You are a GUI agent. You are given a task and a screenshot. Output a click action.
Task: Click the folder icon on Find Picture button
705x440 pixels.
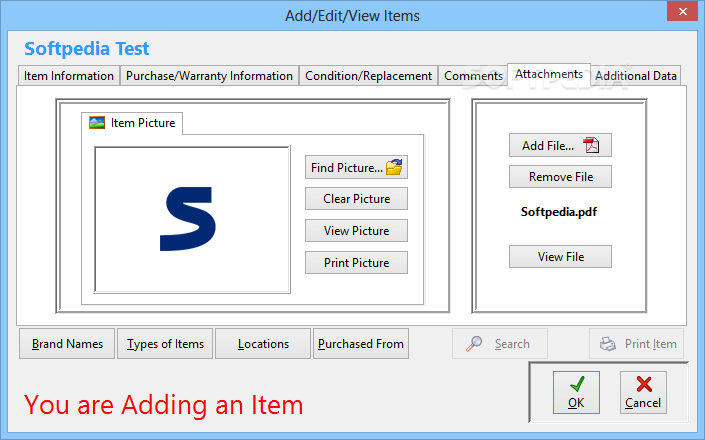pyautogui.click(x=394, y=167)
